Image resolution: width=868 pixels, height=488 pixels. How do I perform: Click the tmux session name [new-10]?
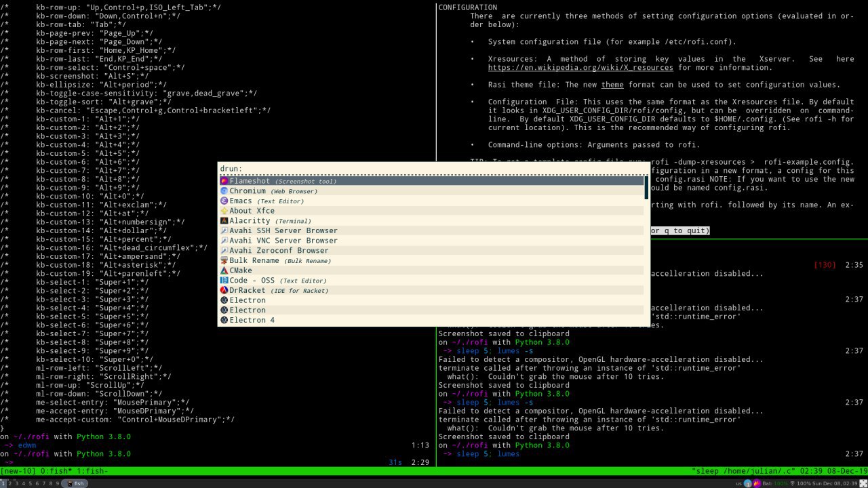point(18,470)
